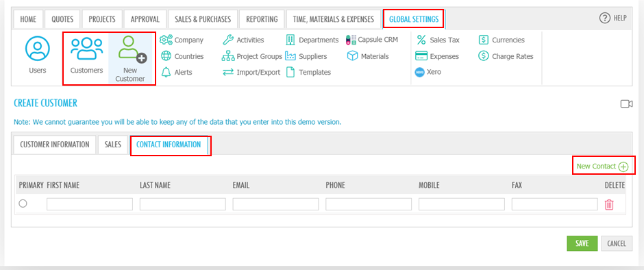Open Project Groups settings
Screen dimensions: 644x270
coord(251,56)
